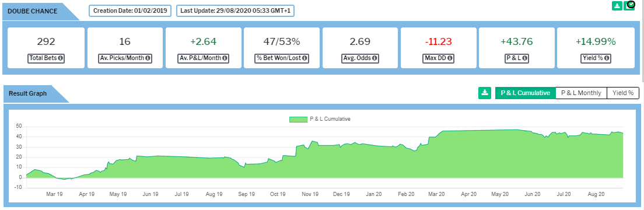Select the P & L Cumulative view
This screenshot has height=210, width=644.
click(x=526, y=93)
